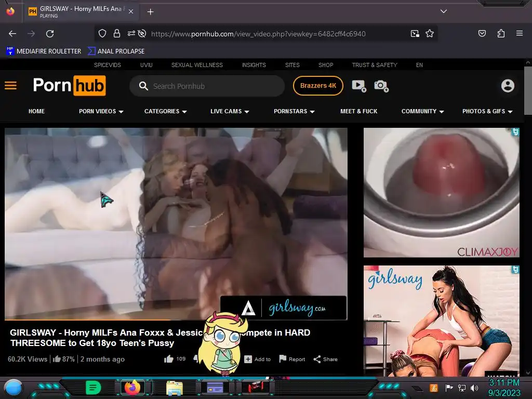The width and height of the screenshot is (532, 399).
Task: Expand the PORNSTARS navigation dropdown
Action: tap(294, 111)
